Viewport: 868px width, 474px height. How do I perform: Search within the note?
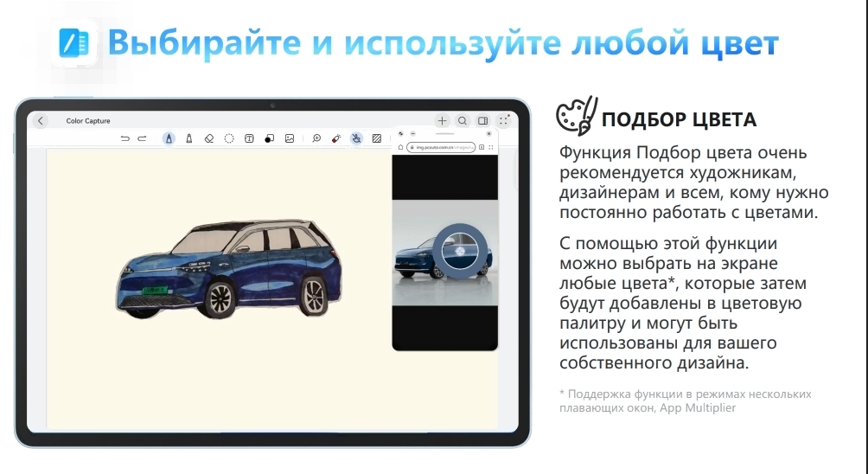pyautogui.click(x=463, y=121)
